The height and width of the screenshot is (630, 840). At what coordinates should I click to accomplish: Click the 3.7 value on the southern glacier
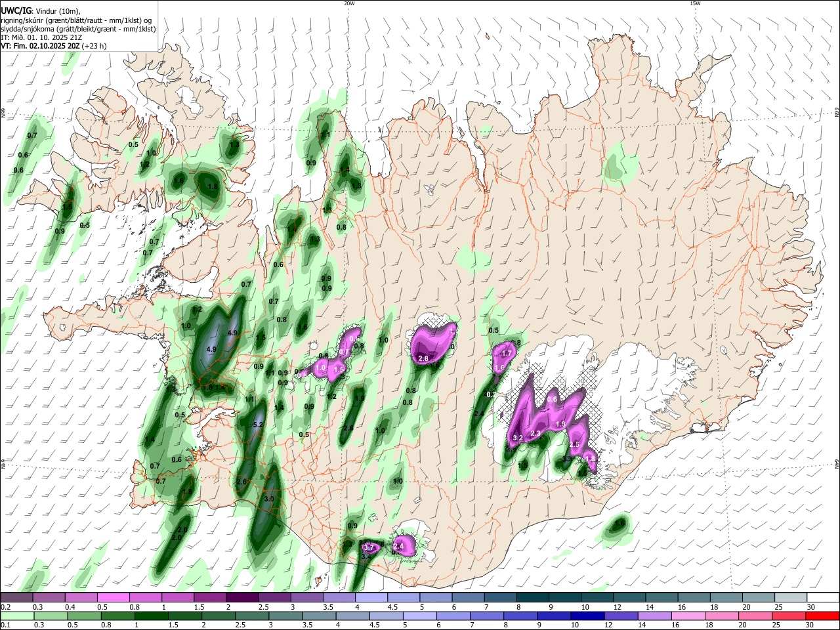pyautogui.click(x=369, y=547)
